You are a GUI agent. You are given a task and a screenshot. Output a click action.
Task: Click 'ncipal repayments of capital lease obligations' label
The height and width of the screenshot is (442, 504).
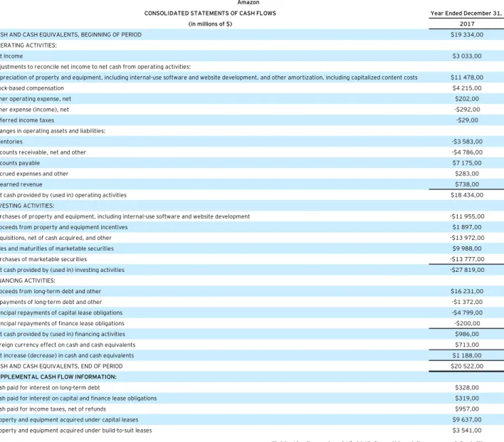(x=61, y=312)
